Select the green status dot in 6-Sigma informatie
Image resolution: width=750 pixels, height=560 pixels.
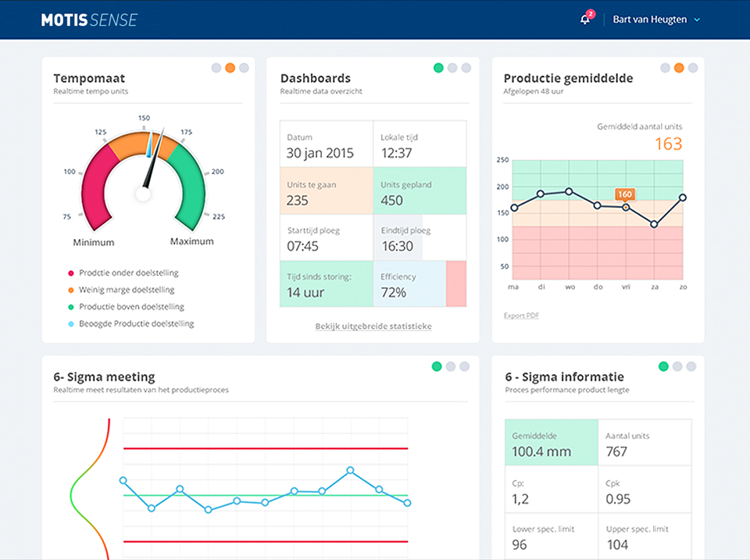pyautogui.click(x=663, y=366)
